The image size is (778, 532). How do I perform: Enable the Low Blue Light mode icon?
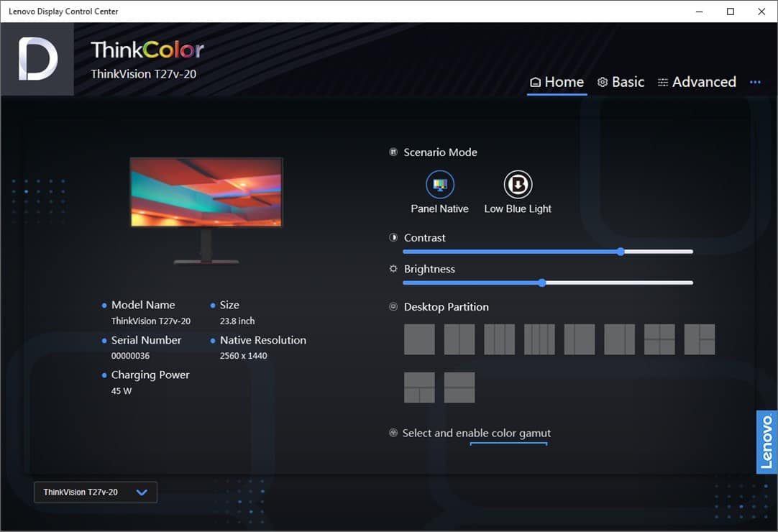[518, 185]
